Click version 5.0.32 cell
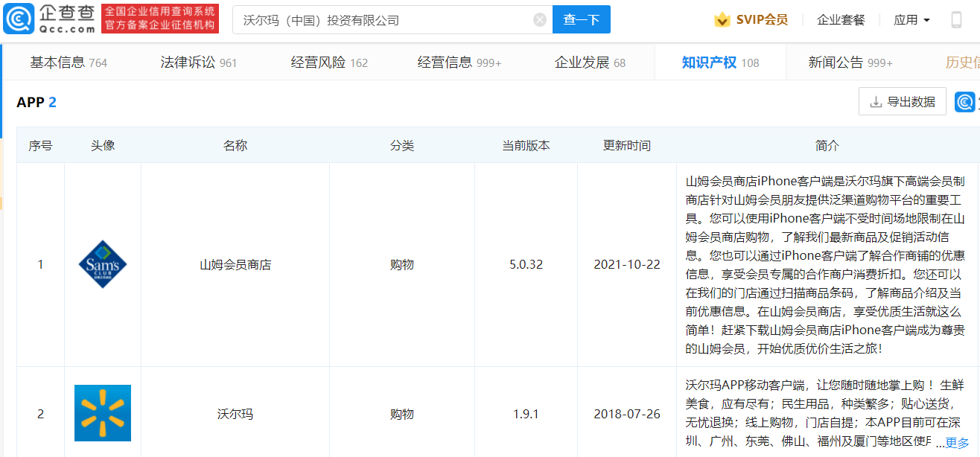 (526, 264)
